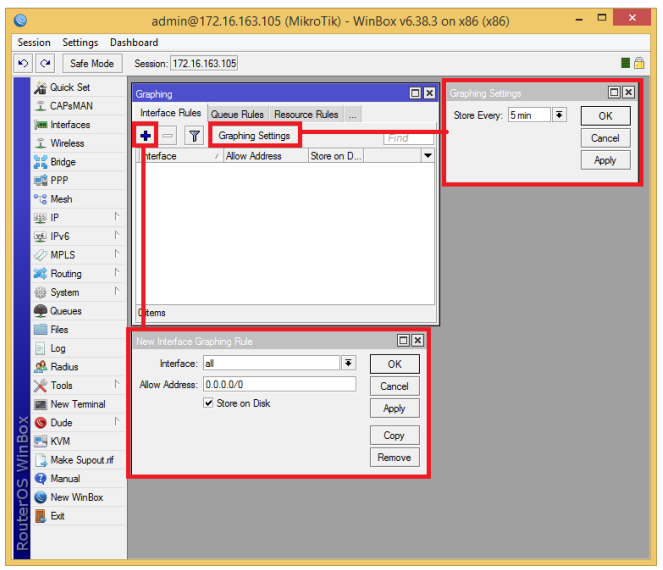Click the undo arrow icon in toolbar
This screenshot has width=663, height=570.
(x=23, y=63)
